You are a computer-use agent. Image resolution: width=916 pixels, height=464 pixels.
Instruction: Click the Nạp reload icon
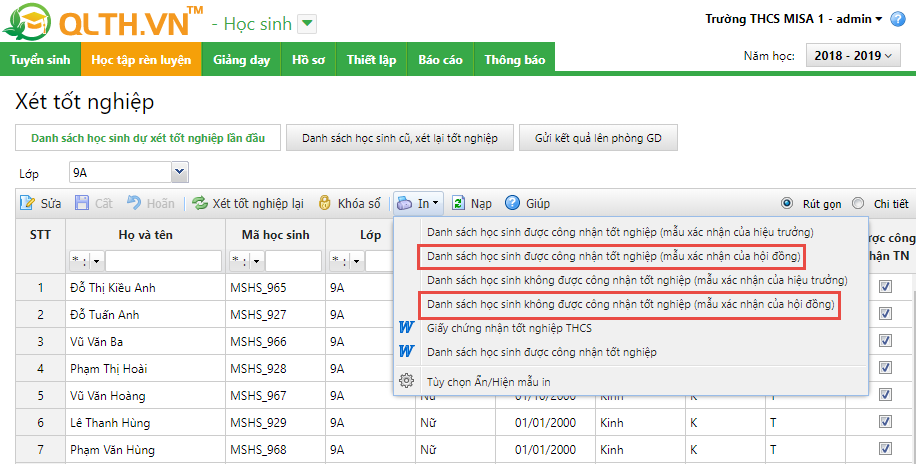[x=459, y=203]
